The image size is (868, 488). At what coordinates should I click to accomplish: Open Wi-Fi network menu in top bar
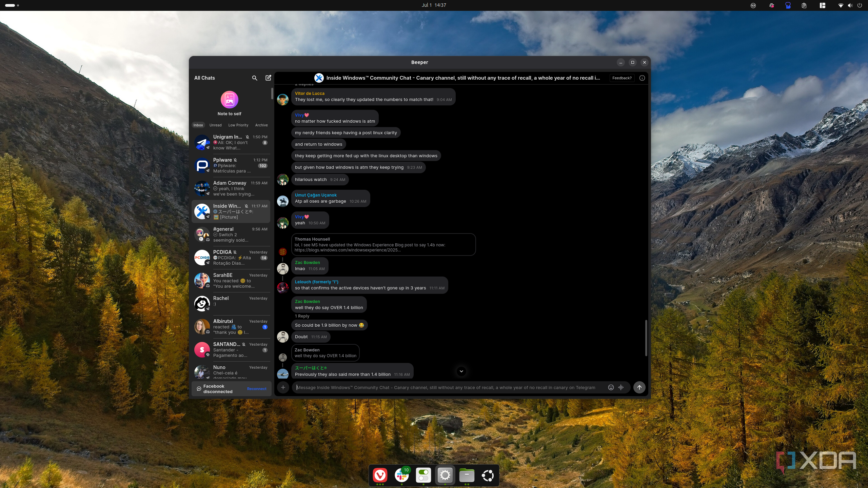841,5
